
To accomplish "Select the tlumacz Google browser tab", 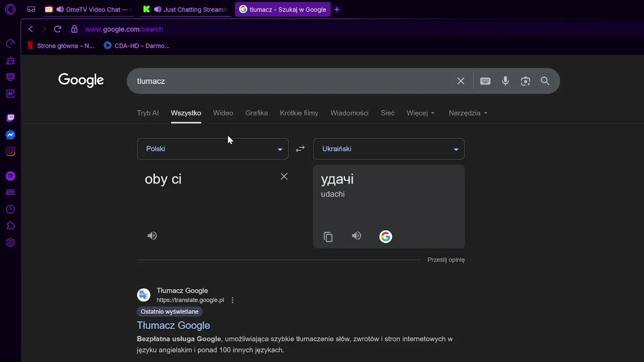I will 283,10.
